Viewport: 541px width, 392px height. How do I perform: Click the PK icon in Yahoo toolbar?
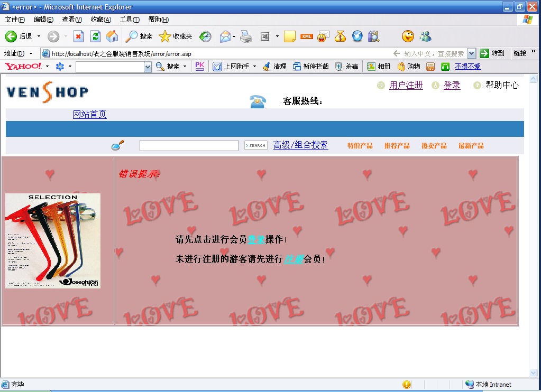point(200,66)
